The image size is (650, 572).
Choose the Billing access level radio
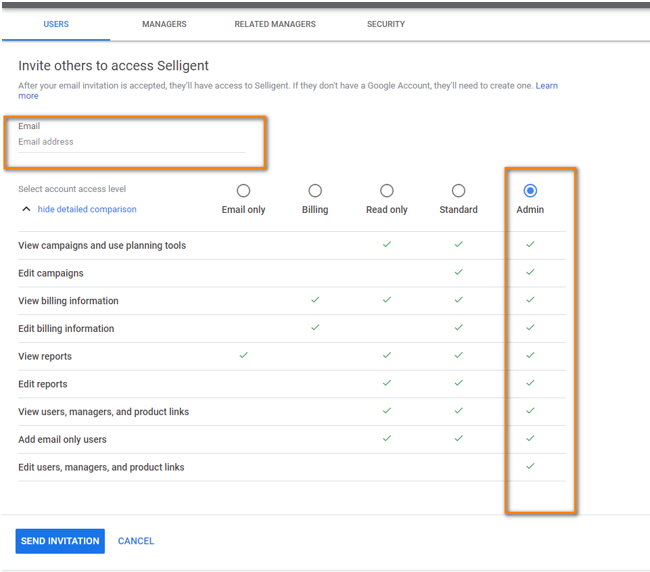[315, 191]
